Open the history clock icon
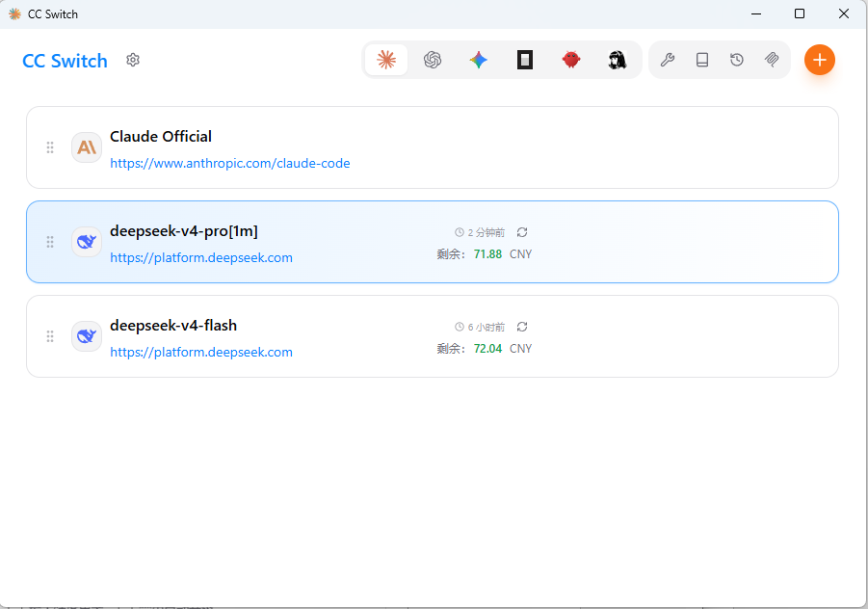The width and height of the screenshot is (868, 609). click(x=737, y=60)
